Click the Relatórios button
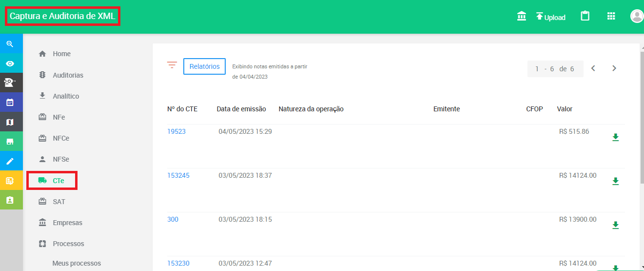This screenshot has height=271, width=644. coord(204,66)
